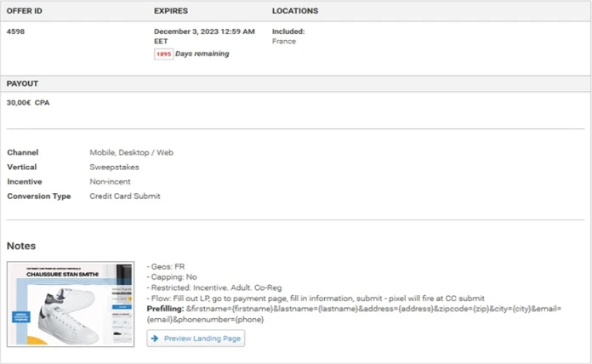
Task: Open the Stan Smith shoe landing page thumbnail
Action: point(71,304)
